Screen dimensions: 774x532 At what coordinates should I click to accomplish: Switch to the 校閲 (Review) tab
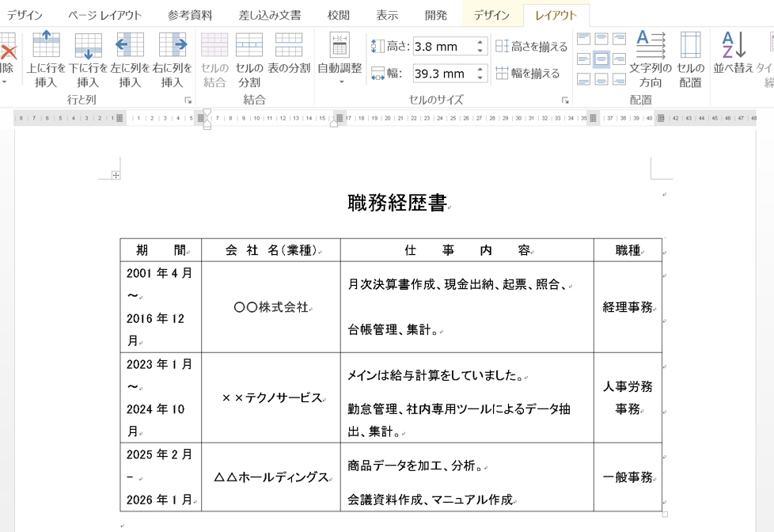pyautogui.click(x=339, y=15)
